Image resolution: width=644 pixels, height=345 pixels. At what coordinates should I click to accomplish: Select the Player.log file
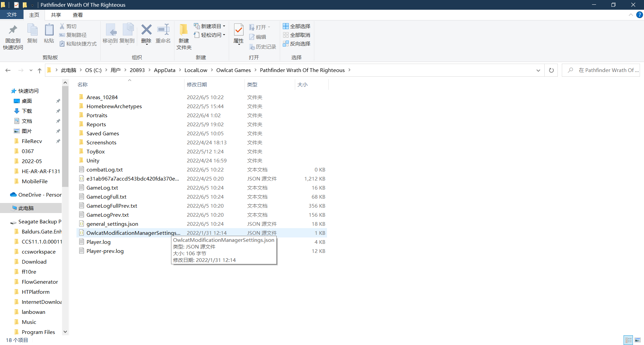tap(99, 242)
